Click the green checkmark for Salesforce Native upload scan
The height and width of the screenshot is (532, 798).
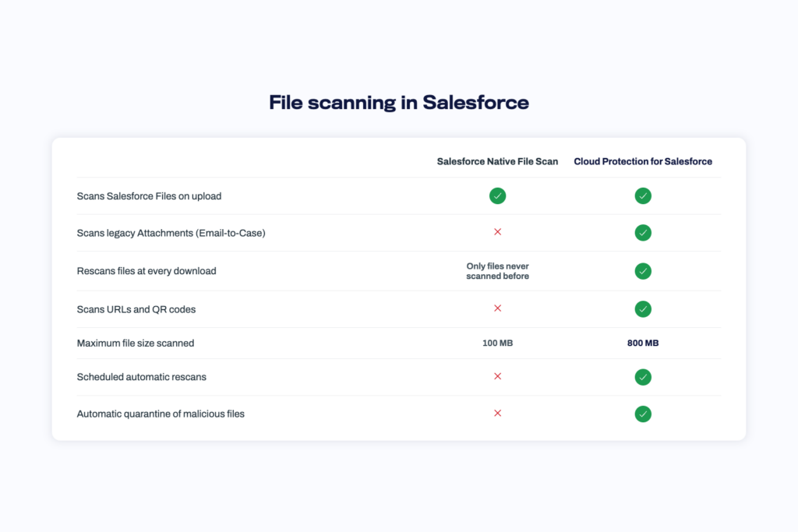pyautogui.click(x=497, y=196)
